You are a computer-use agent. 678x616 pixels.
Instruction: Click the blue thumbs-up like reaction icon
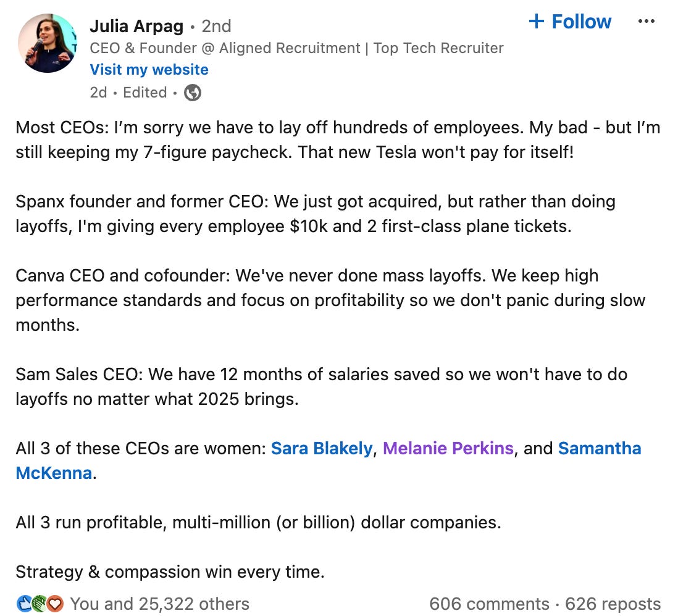coord(24,604)
